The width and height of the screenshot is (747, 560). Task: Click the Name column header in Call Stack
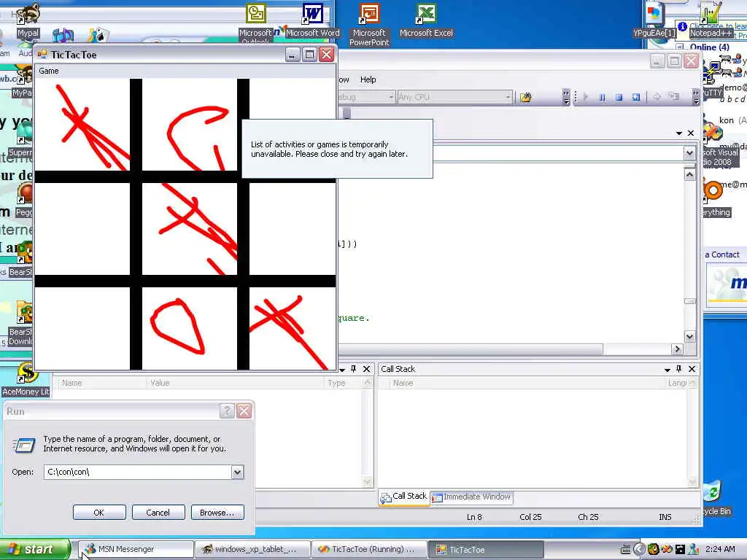[527, 383]
